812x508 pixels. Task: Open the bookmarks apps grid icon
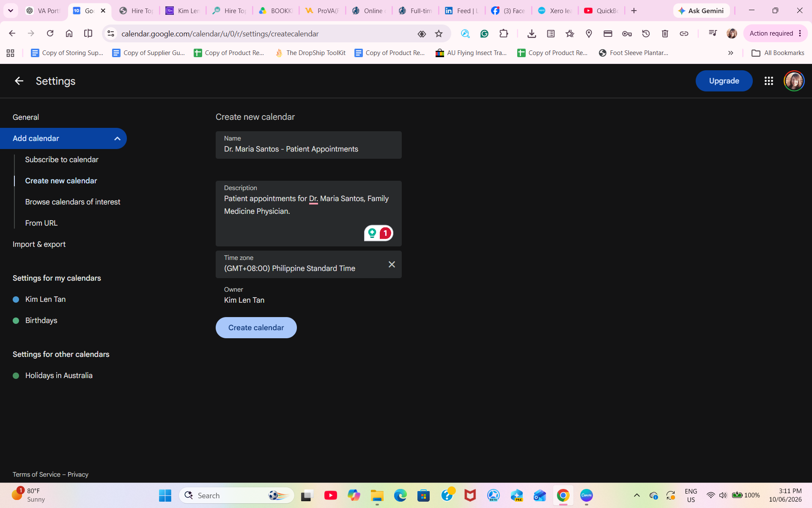(x=11, y=53)
